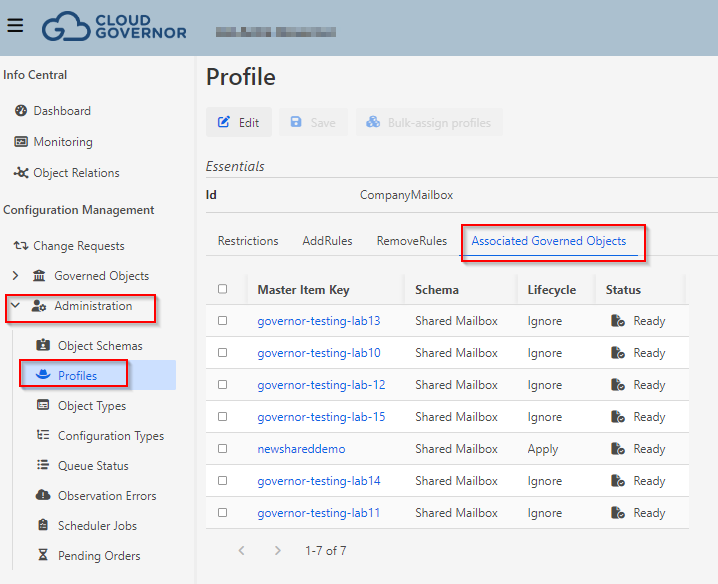The image size is (718, 584).
Task: Click the Object Schemas icon
Action: (x=43, y=345)
